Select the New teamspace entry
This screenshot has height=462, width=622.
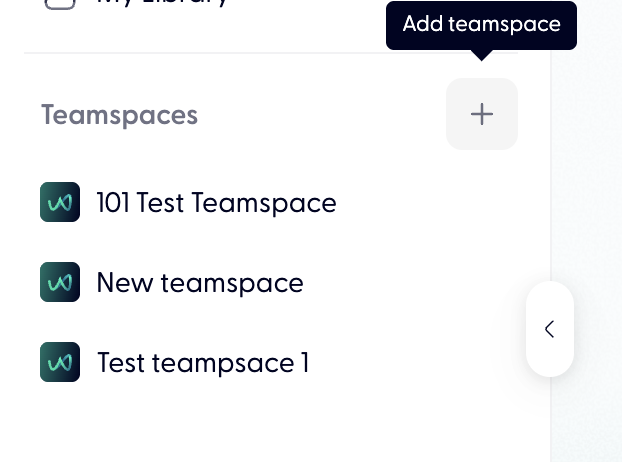click(x=200, y=283)
